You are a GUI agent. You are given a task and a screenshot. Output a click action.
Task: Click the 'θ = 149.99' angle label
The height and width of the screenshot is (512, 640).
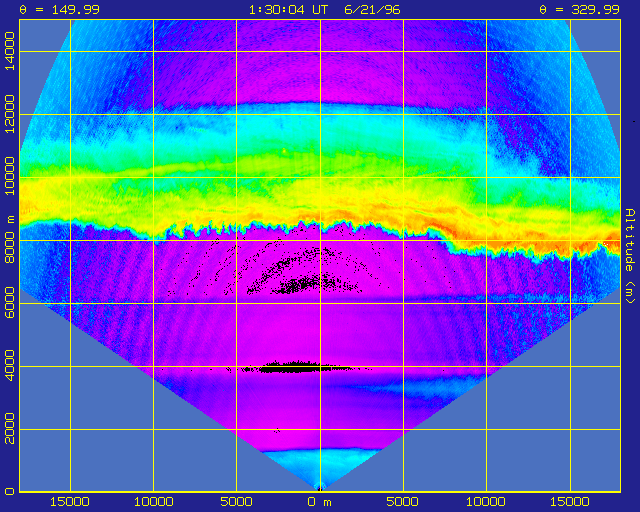click(x=60, y=9)
